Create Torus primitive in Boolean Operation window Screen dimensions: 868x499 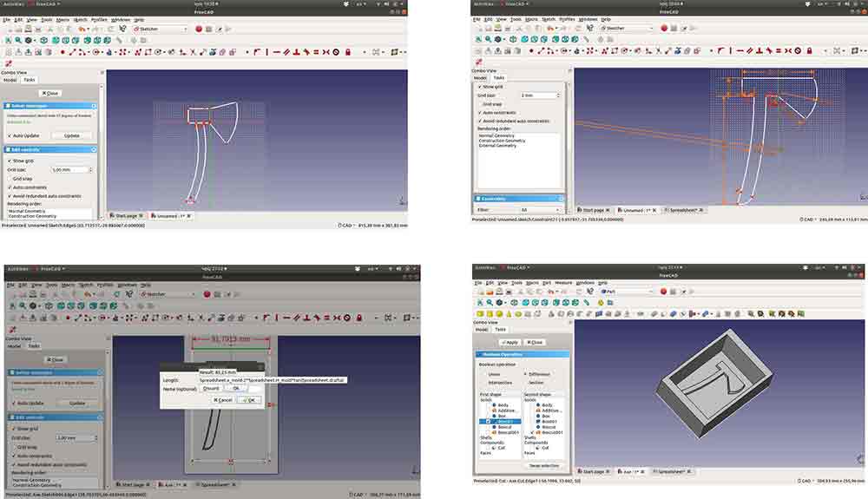pos(518,313)
